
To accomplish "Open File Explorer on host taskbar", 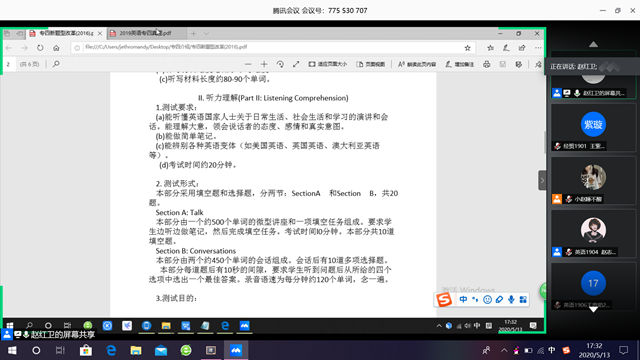I will (136, 351).
